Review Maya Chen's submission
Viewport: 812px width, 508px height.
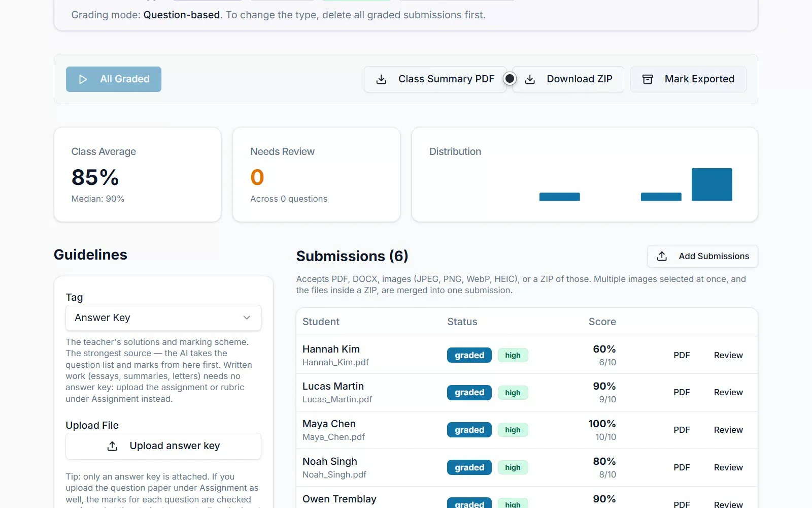[x=728, y=430]
